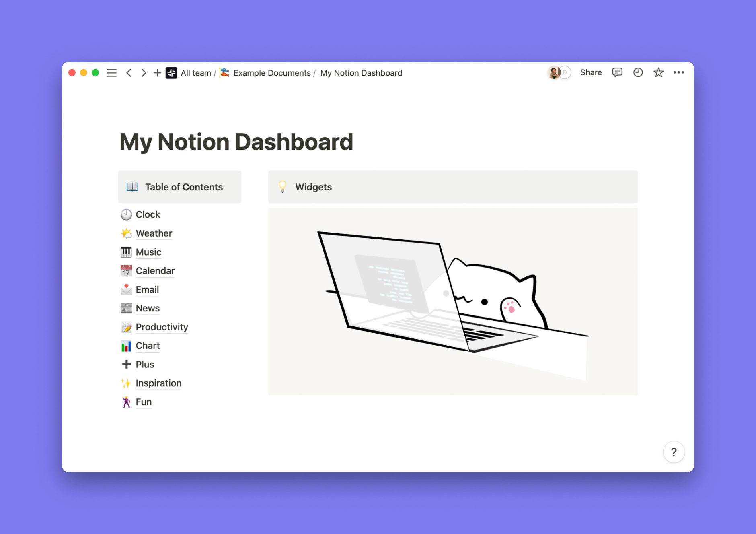Screen dimensions: 756x534
Task: Click the Inspiration sparkles icon
Action: tap(126, 383)
